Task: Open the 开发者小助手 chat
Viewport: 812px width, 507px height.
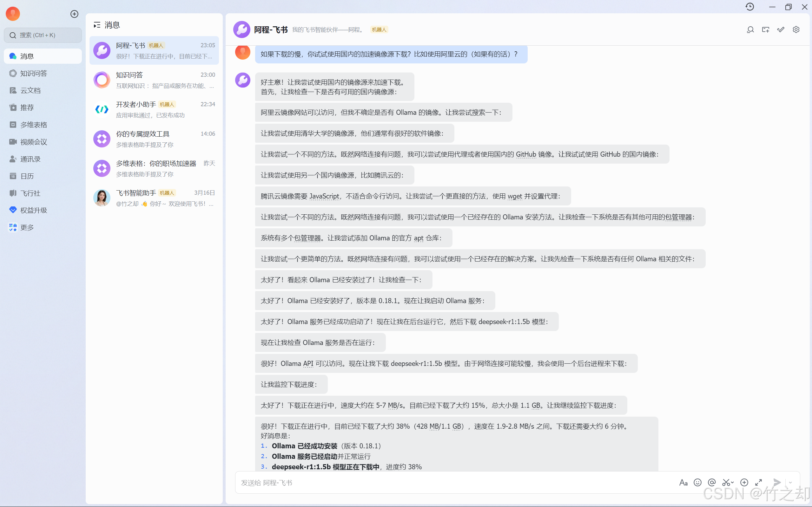Action: click(x=154, y=109)
